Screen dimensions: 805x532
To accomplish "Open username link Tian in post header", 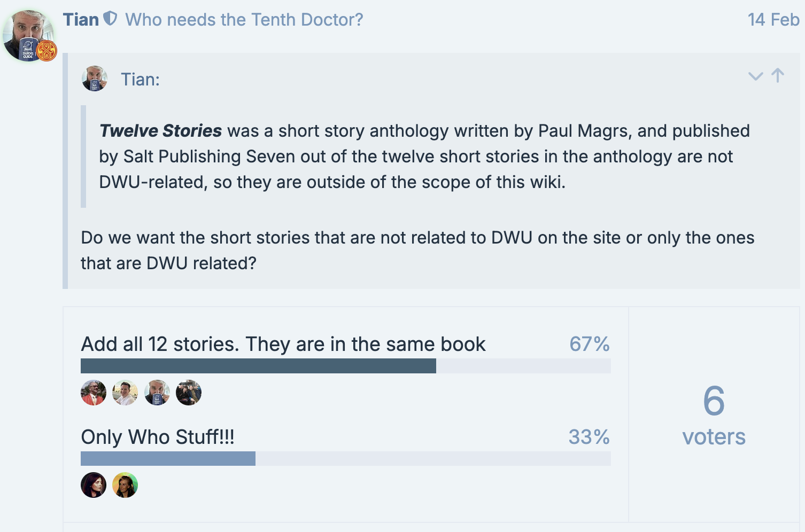I will 81,20.
